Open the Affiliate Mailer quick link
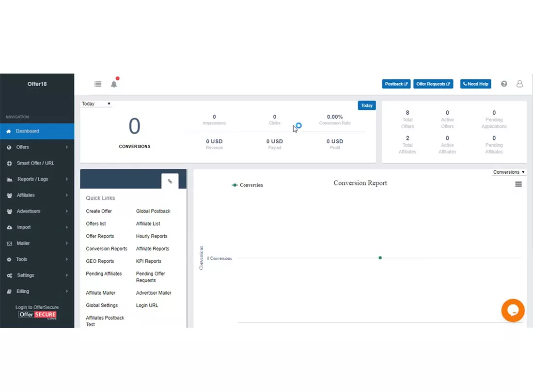Viewport: 533px width, 392px height. point(101,293)
